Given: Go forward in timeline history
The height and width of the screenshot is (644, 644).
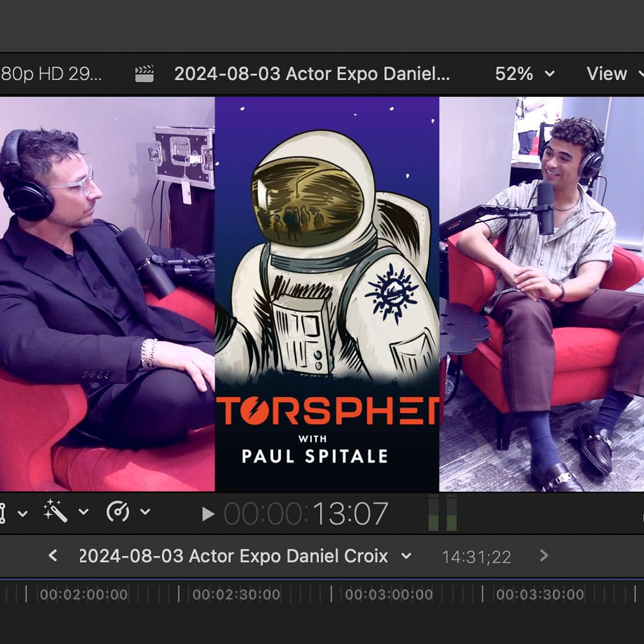Looking at the screenshot, I should [544, 555].
